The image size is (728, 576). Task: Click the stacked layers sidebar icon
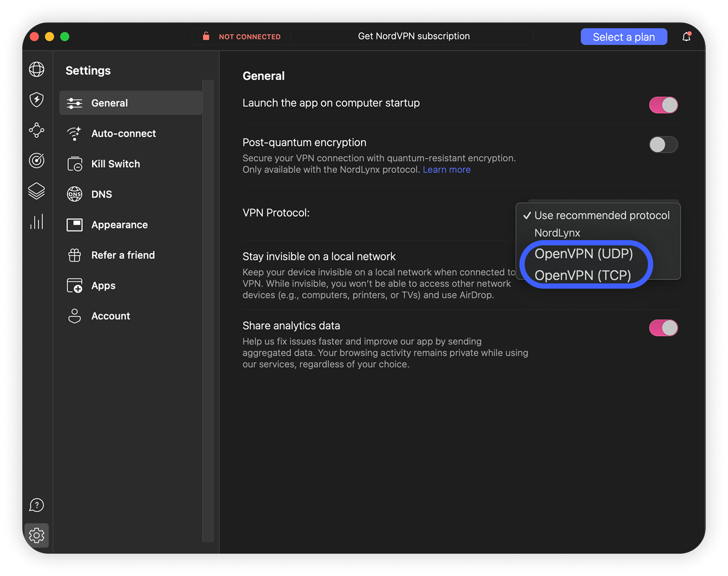pos(37,191)
